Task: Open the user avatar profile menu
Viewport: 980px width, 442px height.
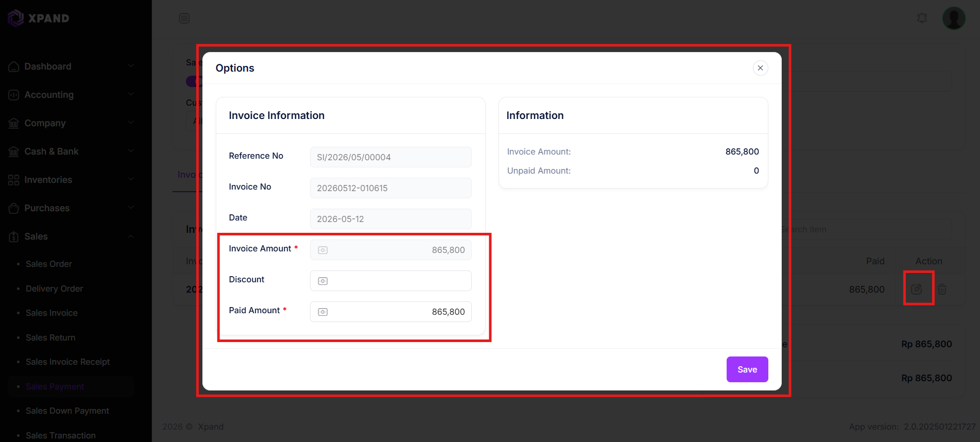Action: 954,18
